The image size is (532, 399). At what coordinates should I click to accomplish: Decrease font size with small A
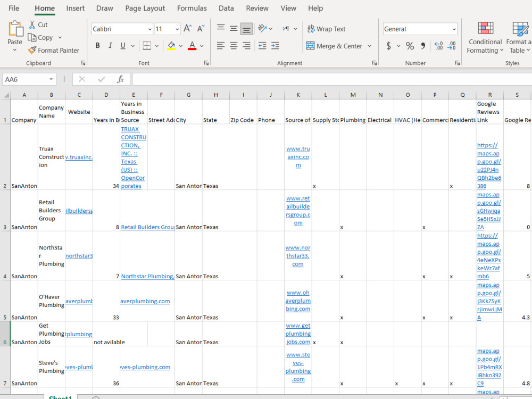[201, 29]
